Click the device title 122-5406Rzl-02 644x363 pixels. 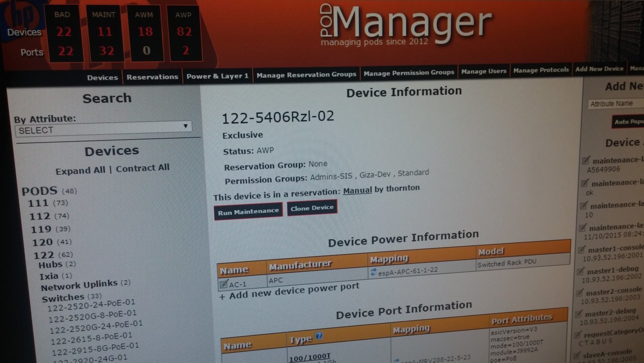[x=278, y=117]
